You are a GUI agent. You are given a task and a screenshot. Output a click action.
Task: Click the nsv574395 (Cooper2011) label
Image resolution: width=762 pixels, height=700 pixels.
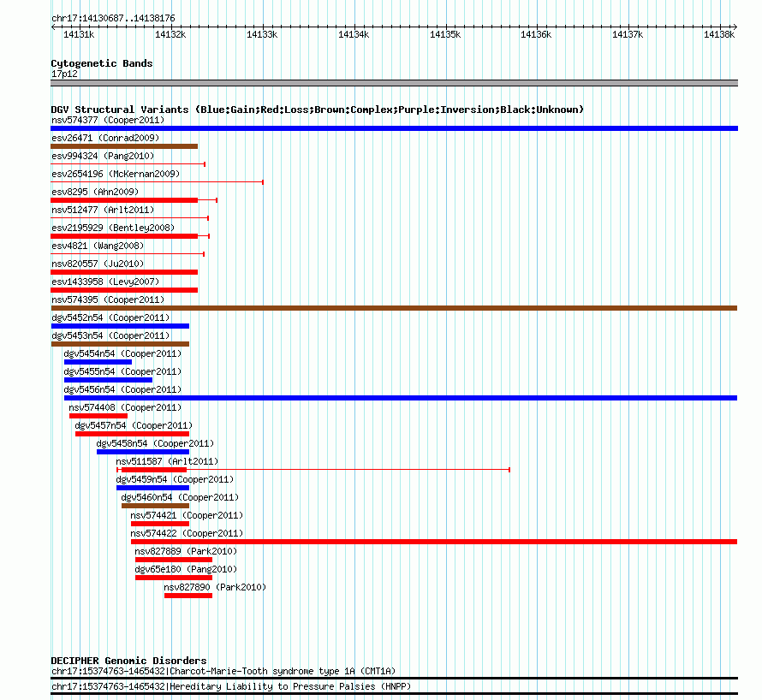108,300
